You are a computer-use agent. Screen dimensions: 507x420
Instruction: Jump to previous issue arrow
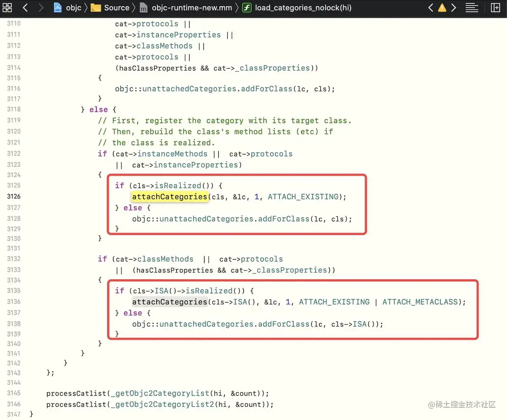[431, 8]
